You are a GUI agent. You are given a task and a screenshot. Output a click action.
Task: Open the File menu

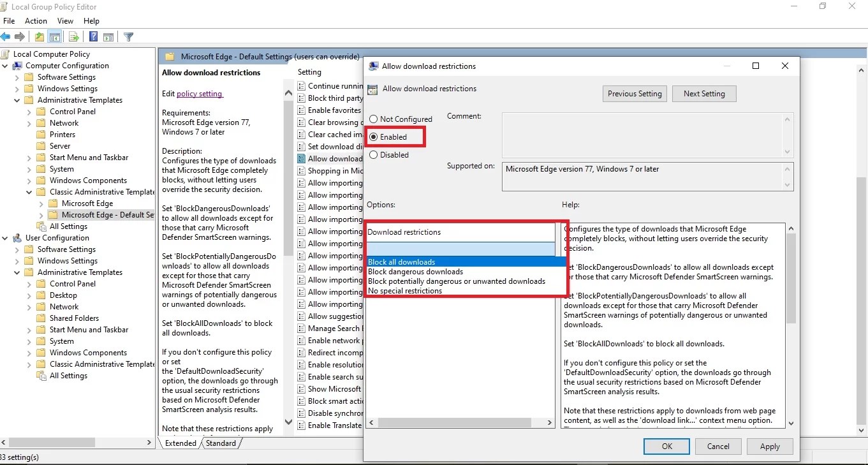coord(9,21)
